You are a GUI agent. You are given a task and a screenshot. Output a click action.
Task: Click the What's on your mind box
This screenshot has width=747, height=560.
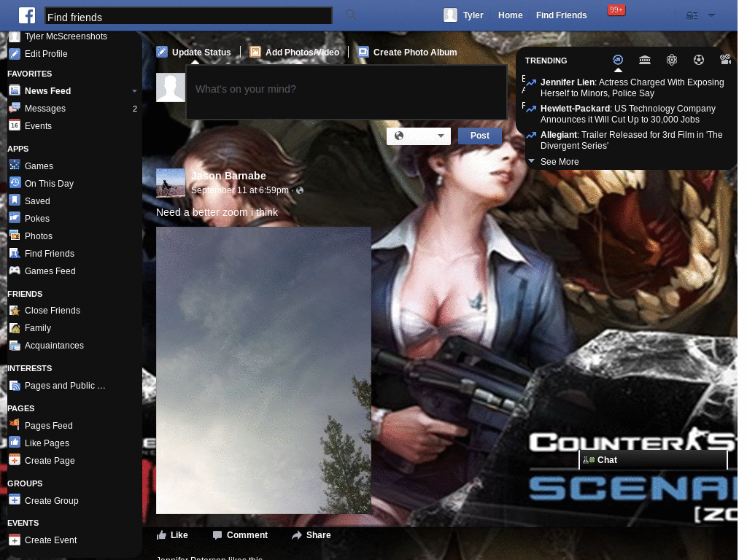(346, 92)
